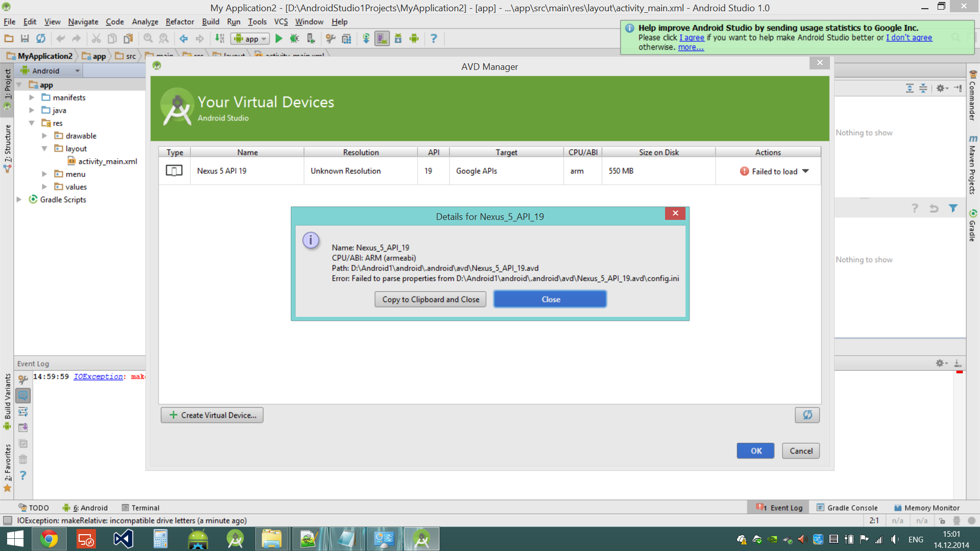Open Android Device Monitor icon

pyautogui.click(x=414, y=38)
